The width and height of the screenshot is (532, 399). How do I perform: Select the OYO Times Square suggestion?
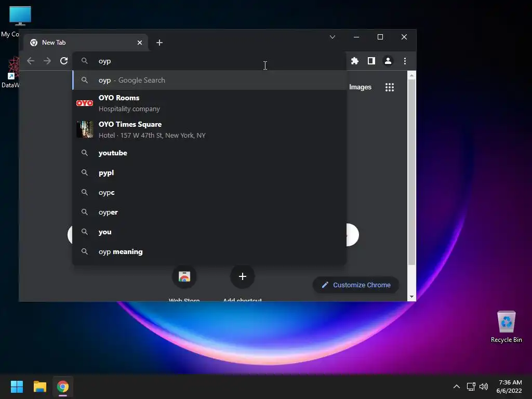209,129
